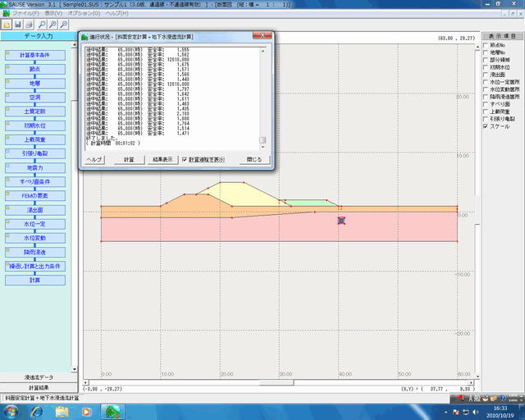The height and width of the screenshot is (420, 525).
Task: Toggle 部分領域 display checkbox
Action: click(486, 60)
